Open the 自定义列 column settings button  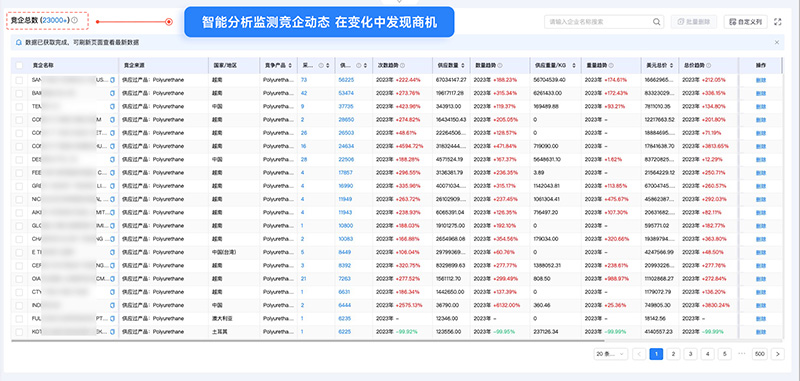pyautogui.click(x=745, y=22)
